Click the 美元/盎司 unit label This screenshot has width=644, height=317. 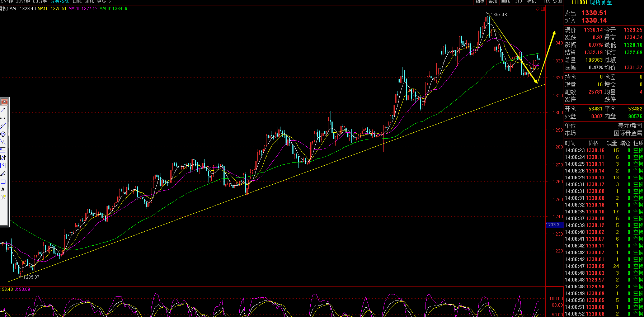[630, 126]
